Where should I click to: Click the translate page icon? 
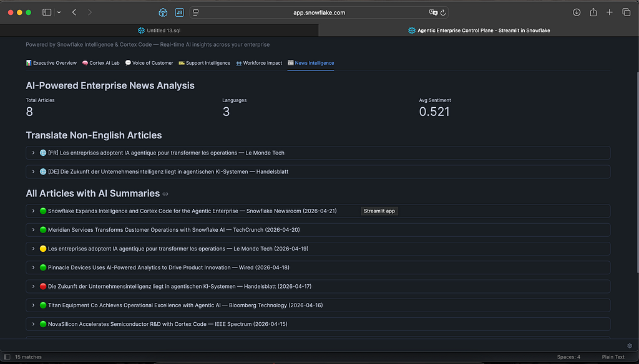click(433, 12)
